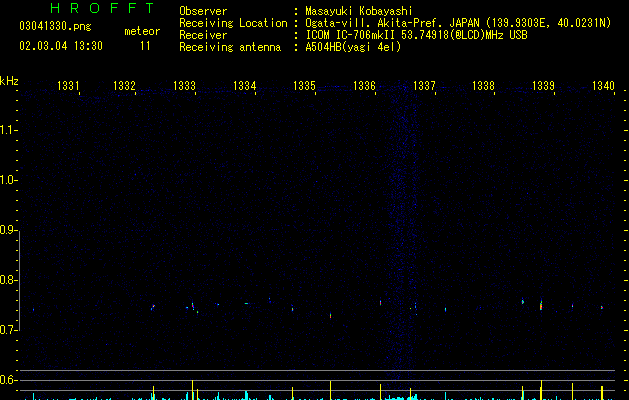The image size is (629, 400).
Task: Click the tall yellow peak bar below 1333
Action: click(x=193, y=390)
